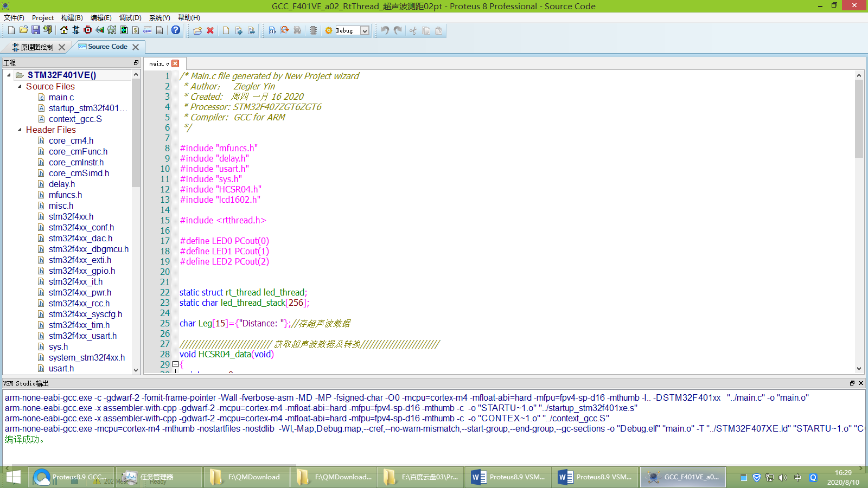Viewport: 868px width, 488px height.
Task: Switch to Proteus8.9 GCC browser taskbar item
Action: click(x=71, y=477)
